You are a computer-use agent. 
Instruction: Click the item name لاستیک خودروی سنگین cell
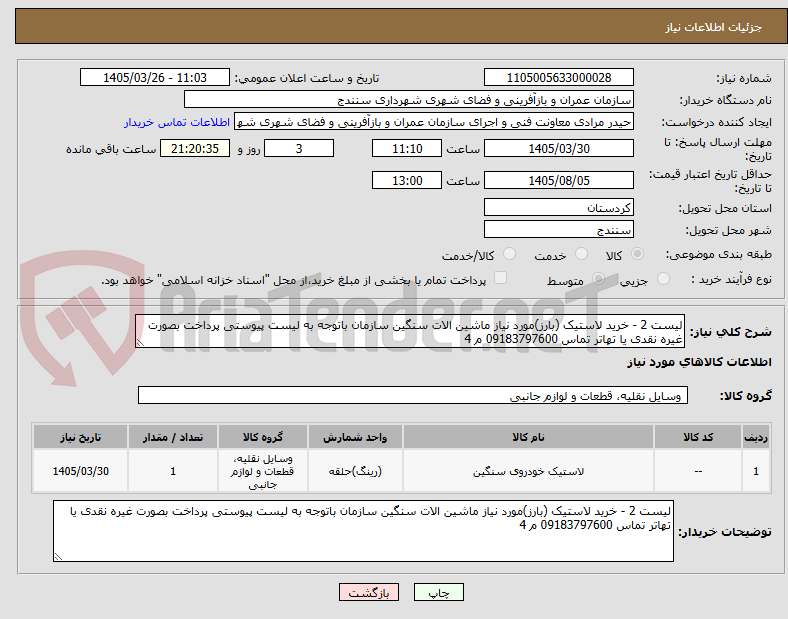pyautogui.click(x=528, y=471)
